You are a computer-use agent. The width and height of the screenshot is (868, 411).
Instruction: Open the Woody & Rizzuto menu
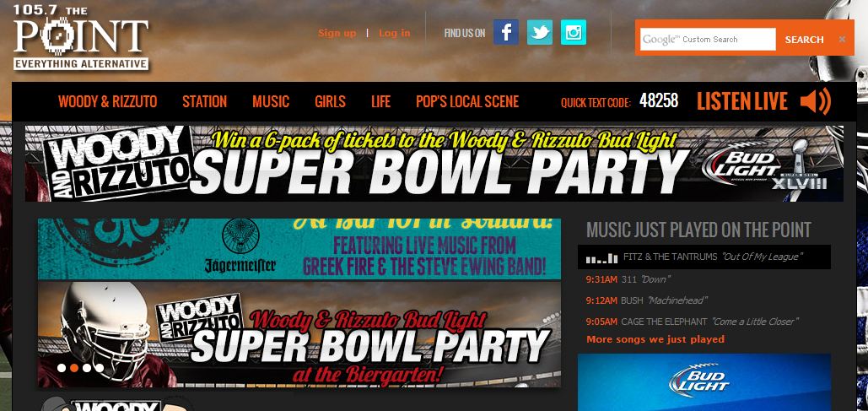click(x=107, y=102)
